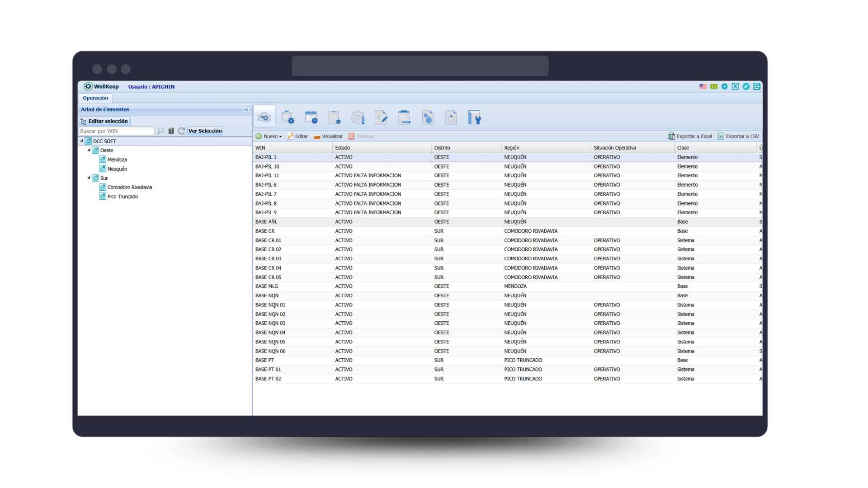Click the Exportar a Excel button
The height and width of the screenshot is (488, 868).
point(690,136)
